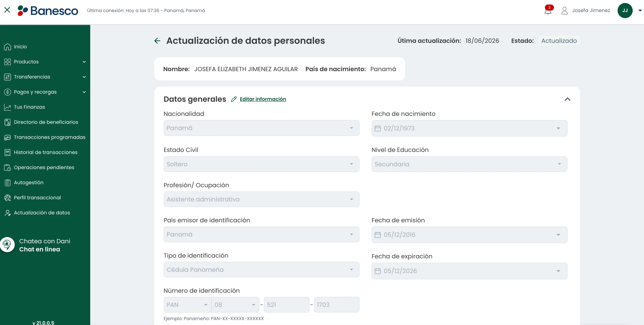Open the notifications bell
This screenshot has height=325, width=644.
pos(548,11)
